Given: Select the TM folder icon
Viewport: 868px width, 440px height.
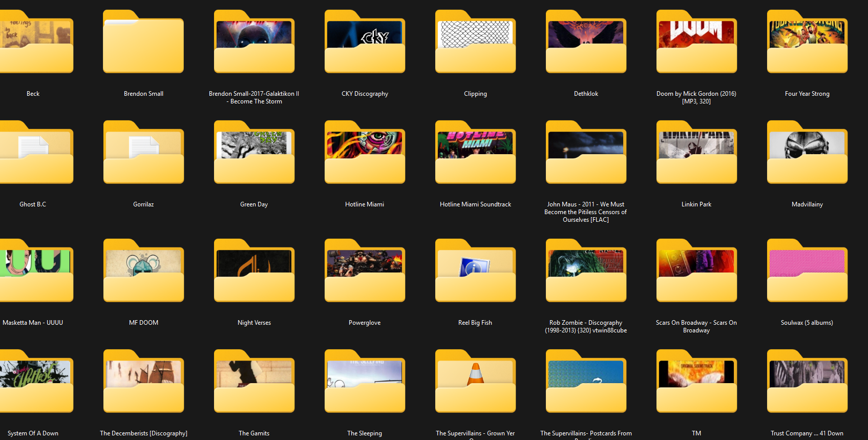Looking at the screenshot, I should click(x=696, y=381).
